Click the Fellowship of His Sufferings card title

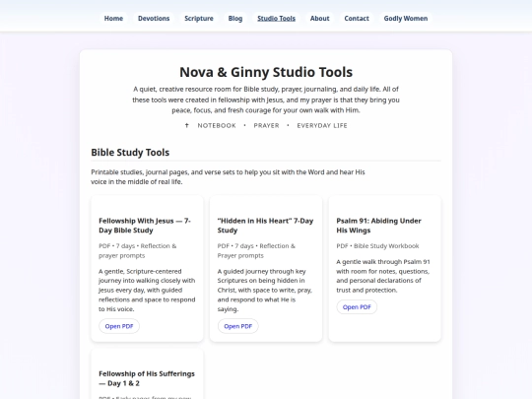pyautogui.click(x=147, y=378)
